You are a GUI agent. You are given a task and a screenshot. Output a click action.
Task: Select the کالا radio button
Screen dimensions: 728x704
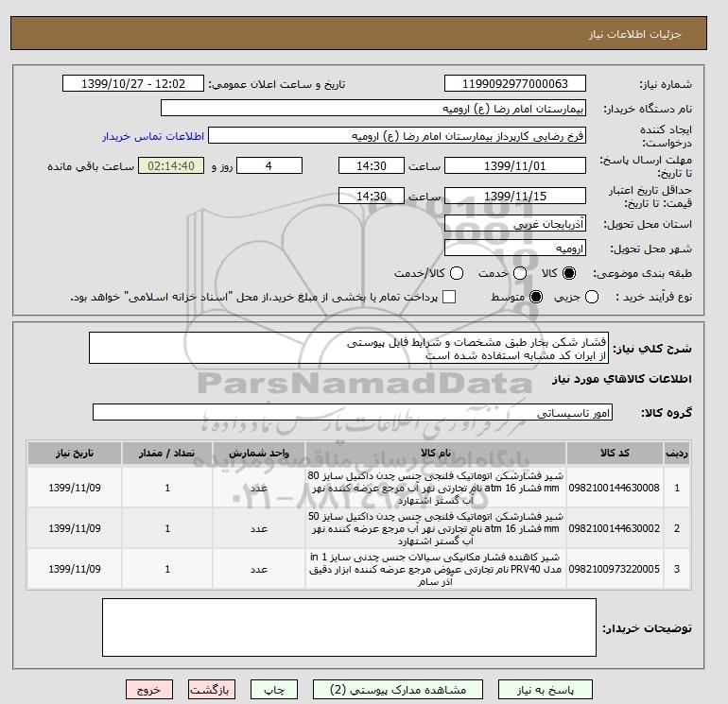coord(569,273)
